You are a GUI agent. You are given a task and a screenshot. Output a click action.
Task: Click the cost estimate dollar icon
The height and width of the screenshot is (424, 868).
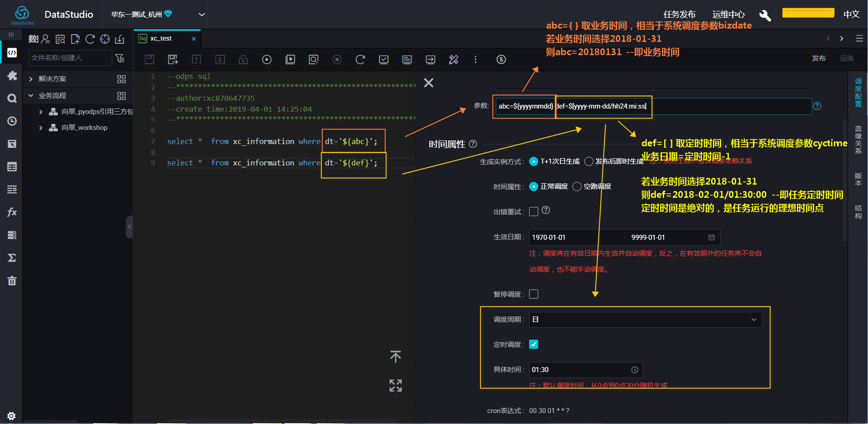coord(501,59)
